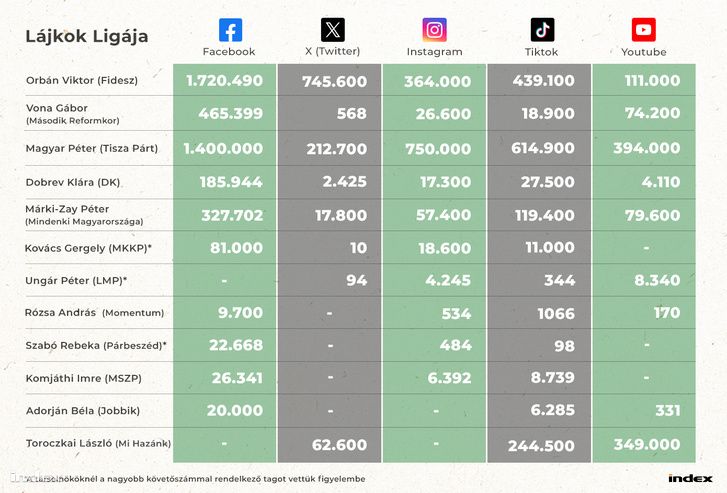
Task: Click Orbán Viktor's Facebook count 1.720.490
Action: click(x=224, y=81)
